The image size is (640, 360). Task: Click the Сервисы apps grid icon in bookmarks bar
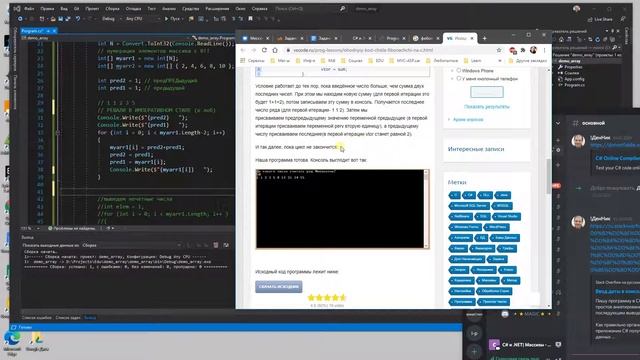click(243, 61)
